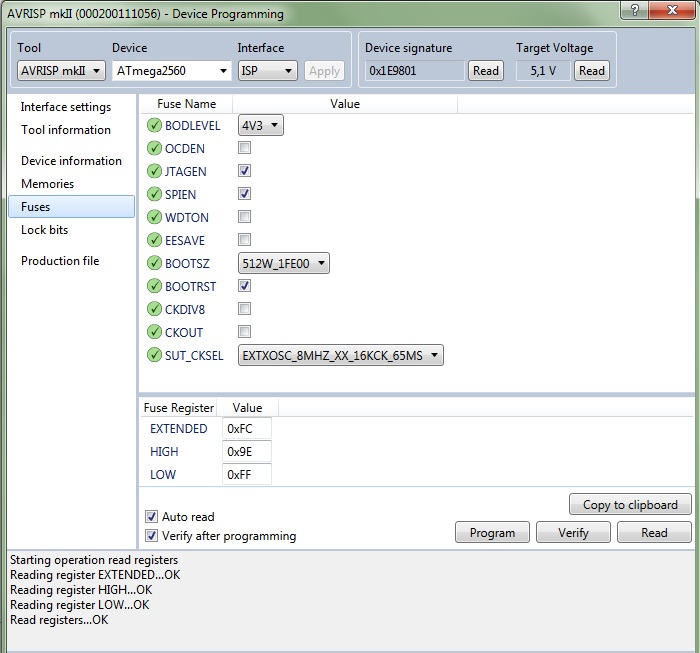This screenshot has height=653, width=700.
Task: Click the LOW fuse value field
Action: point(247,474)
